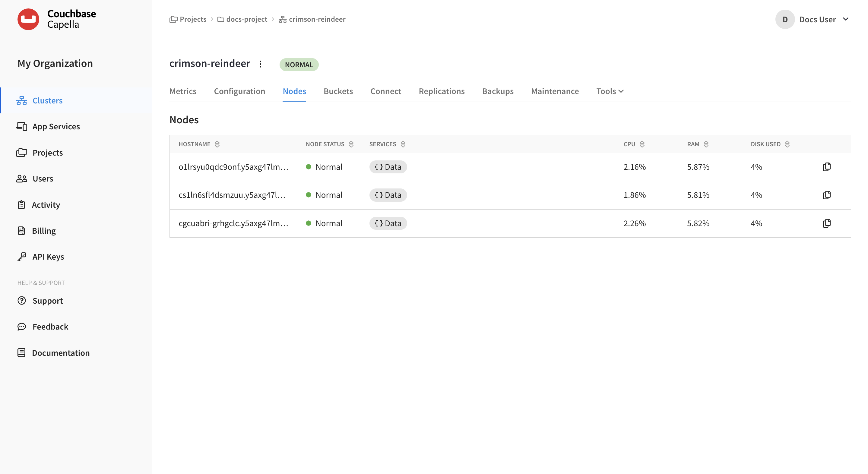The image size is (868, 474).
Task: Open App Services from the sidebar
Action: click(21, 126)
